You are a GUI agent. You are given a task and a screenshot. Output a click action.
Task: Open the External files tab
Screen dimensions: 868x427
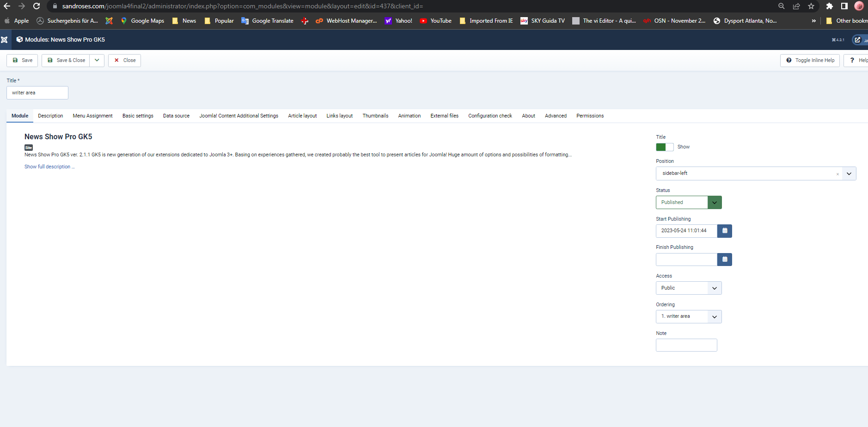point(444,116)
